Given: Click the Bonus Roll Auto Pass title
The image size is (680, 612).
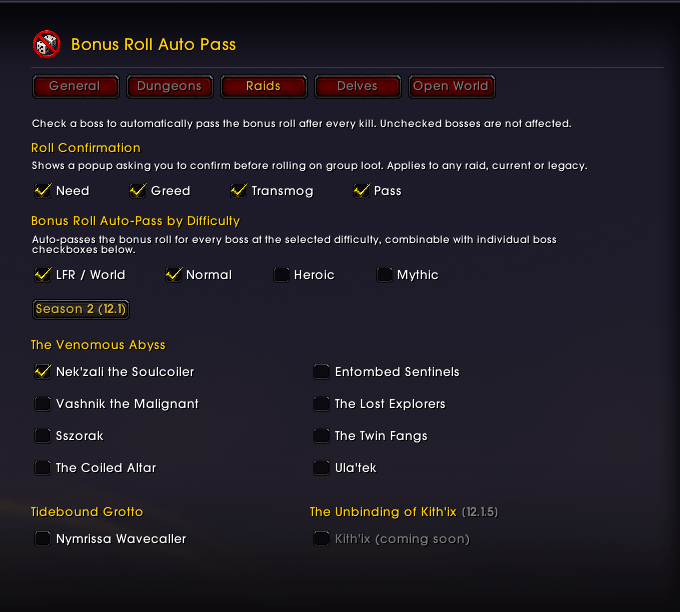Looking at the screenshot, I should 154,45.
